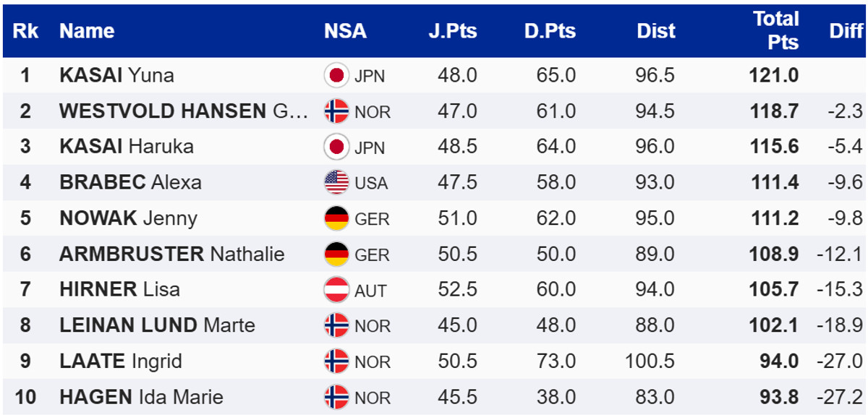
Task: Sort by Total Pts column header
Action: 775,30
